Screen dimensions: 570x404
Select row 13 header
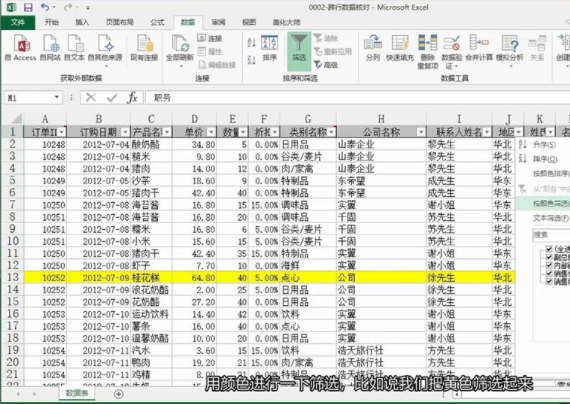coord(12,277)
